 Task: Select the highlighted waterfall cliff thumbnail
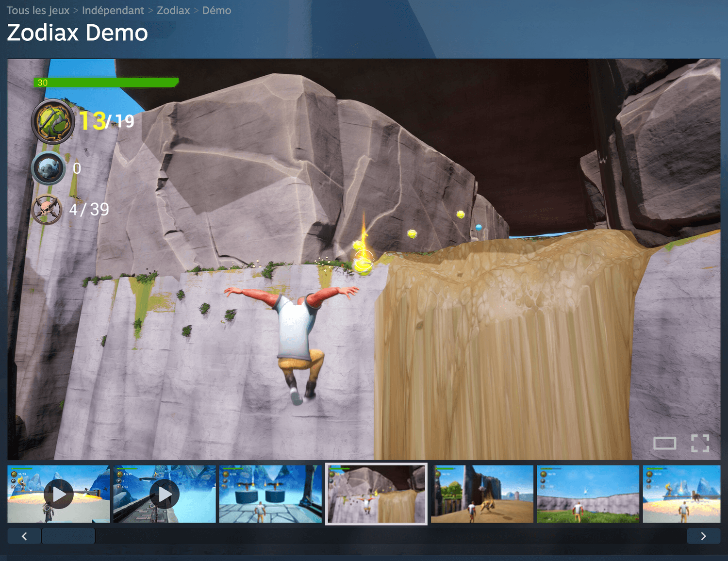(x=376, y=494)
